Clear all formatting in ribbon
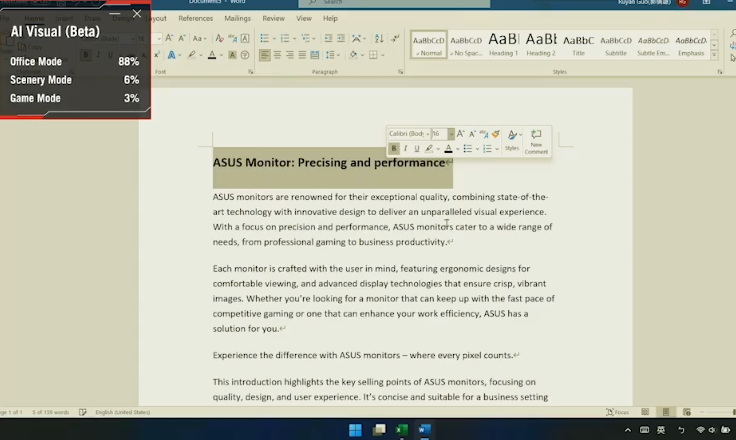The height and width of the screenshot is (440, 736). 219,39
